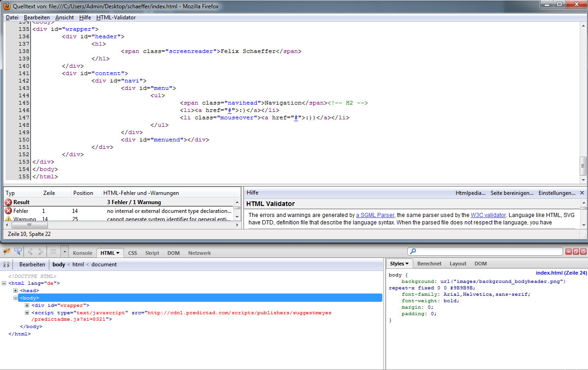Click the red error icon in Fehler row
The height and width of the screenshot is (370, 588).
[8, 211]
